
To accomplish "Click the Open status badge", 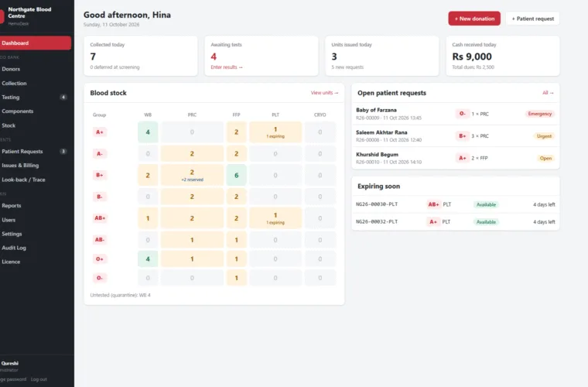I will 545,158.
